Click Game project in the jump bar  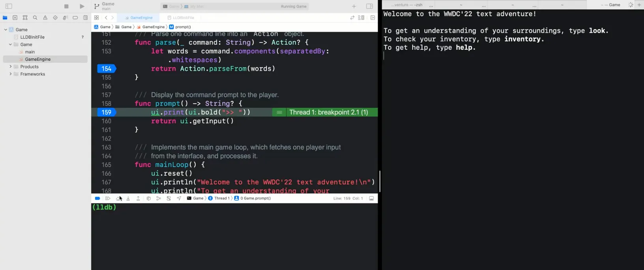[102, 27]
